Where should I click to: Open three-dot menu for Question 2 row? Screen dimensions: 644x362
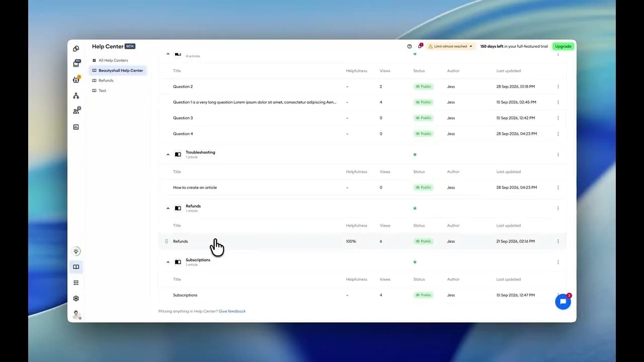tap(558, 86)
